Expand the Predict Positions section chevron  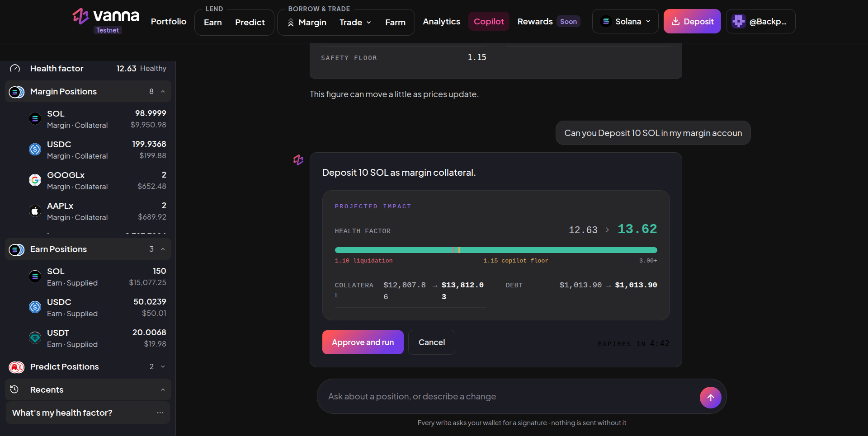pyautogui.click(x=163, y=367)
